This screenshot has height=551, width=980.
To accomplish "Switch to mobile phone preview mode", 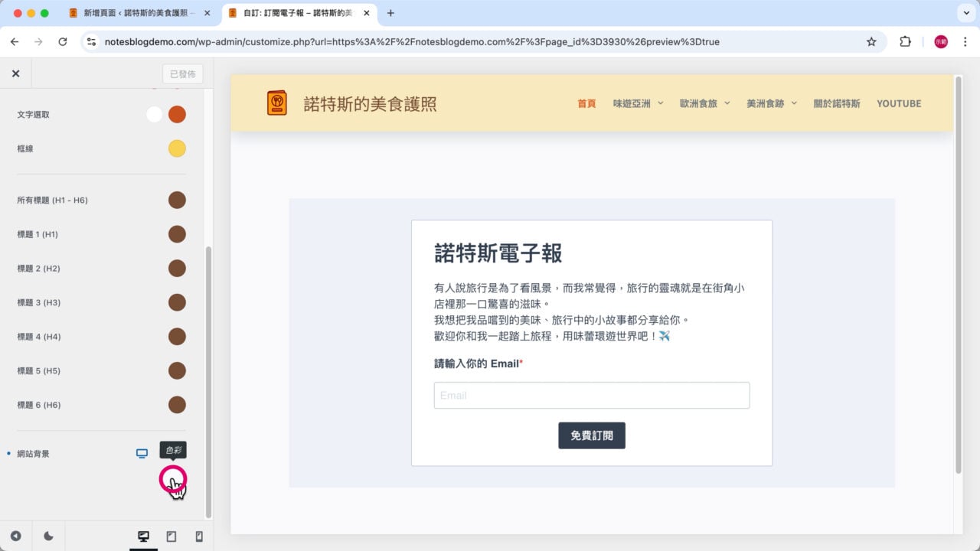I will [x=198, y=536].
